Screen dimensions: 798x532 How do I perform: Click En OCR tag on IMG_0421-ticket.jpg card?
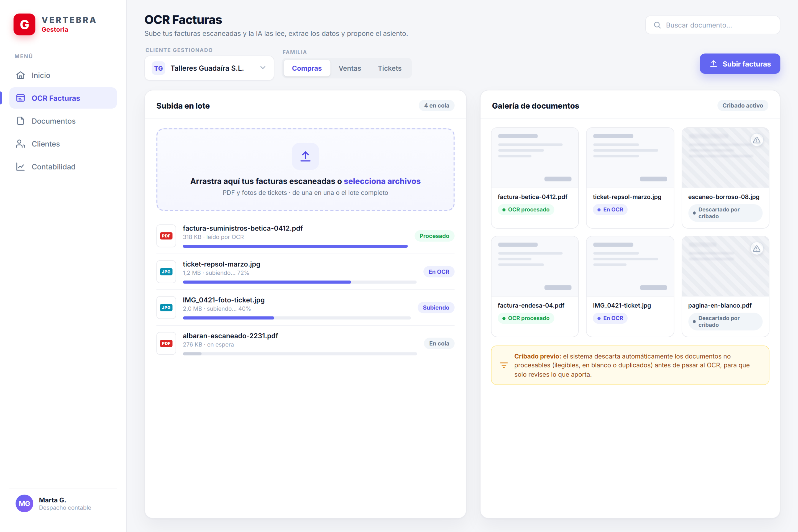(610, 318)
